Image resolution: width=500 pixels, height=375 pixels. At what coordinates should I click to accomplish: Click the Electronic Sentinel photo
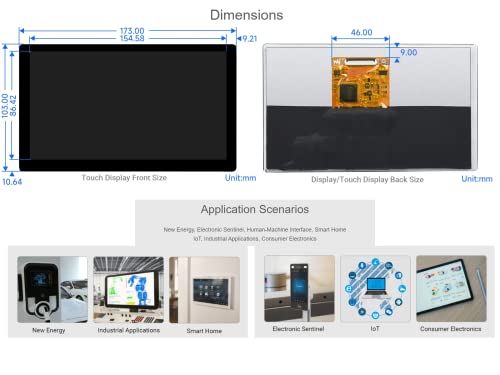(299, 289)
